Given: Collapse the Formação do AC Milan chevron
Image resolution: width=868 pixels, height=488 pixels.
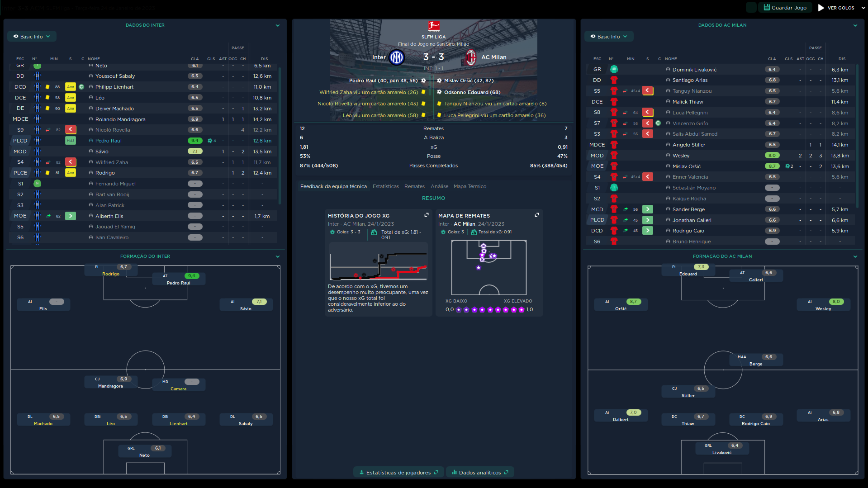Looking at the screenshot, I should [x=855, y=256].
